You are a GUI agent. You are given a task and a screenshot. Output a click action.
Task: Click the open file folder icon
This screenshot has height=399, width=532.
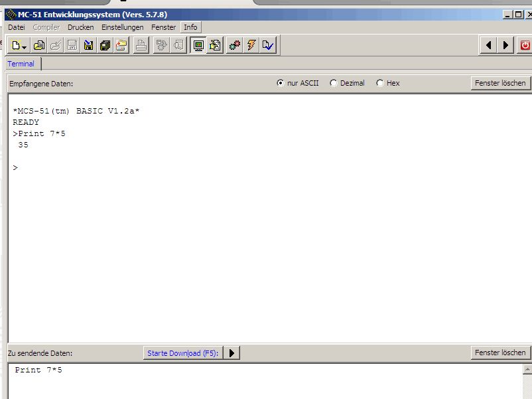[39, 45]
